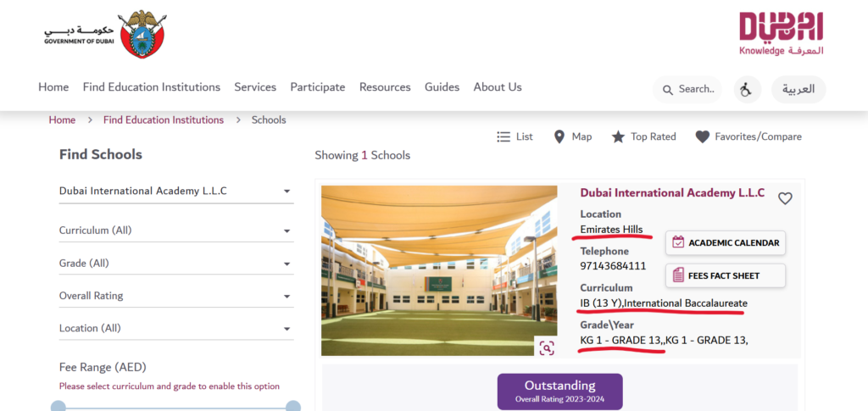Click the KG 1 - GRADE 13 text

(620, 340)
